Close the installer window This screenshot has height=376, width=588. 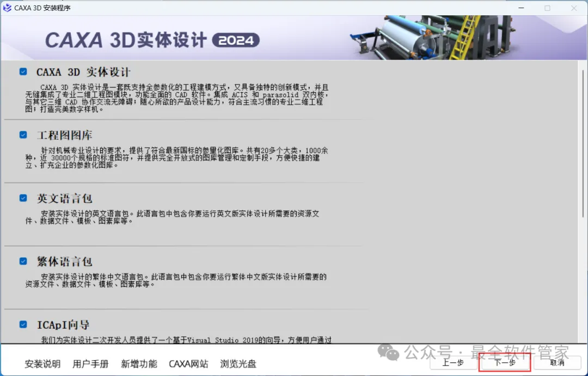pyautogui.click(x=574, y=8)
